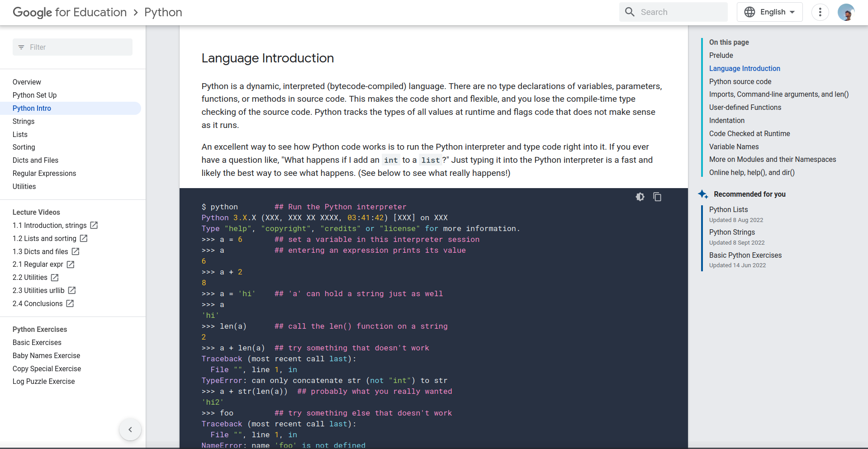Open lecture video 2.1 Regular expr
868x449 pixels.
point(38,265)
